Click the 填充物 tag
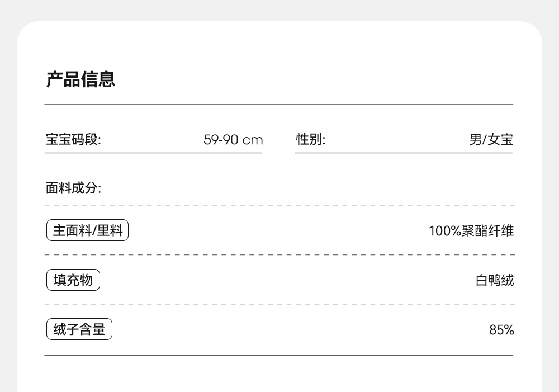The width and height of the screenshot is (559, 392). tap(73, 280)
